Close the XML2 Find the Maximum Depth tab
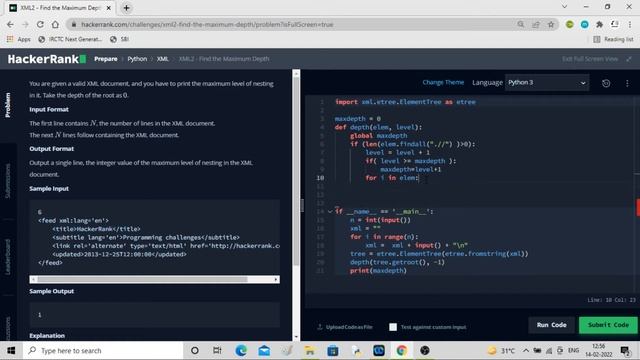 pos(109,8)
